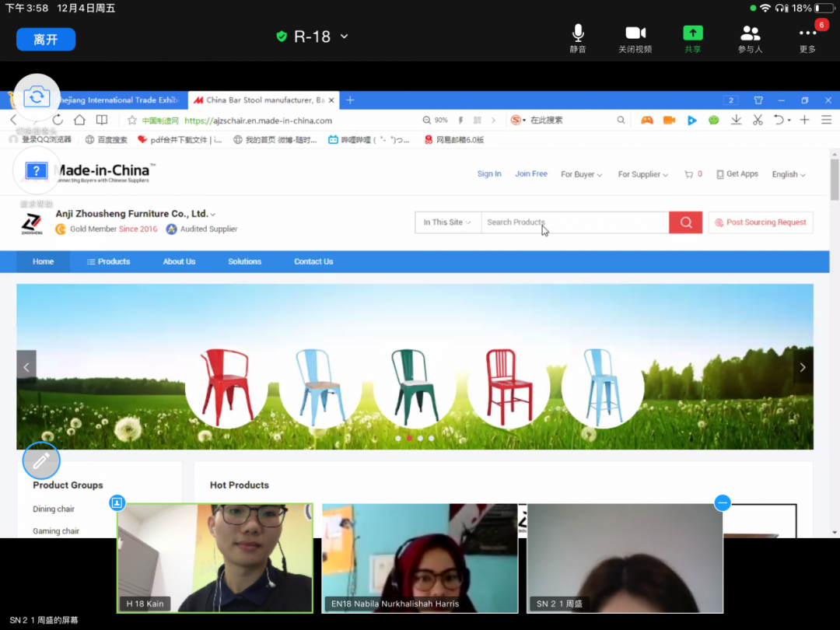840x630 pixels.
Task: Open the In This Site scope dropdown
Action: point(446,222)
